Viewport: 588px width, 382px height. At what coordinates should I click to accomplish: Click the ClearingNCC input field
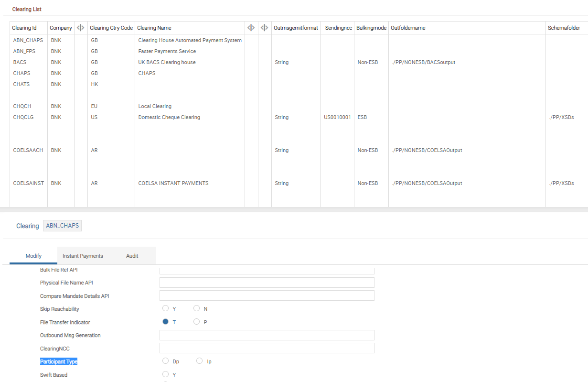pos(267,348)
